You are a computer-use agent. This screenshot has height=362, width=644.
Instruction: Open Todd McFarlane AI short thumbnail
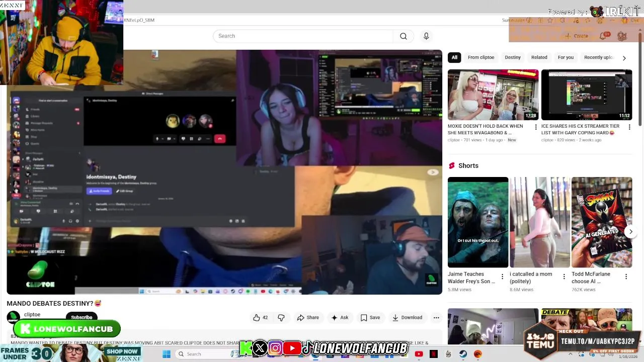coord(602,222)
